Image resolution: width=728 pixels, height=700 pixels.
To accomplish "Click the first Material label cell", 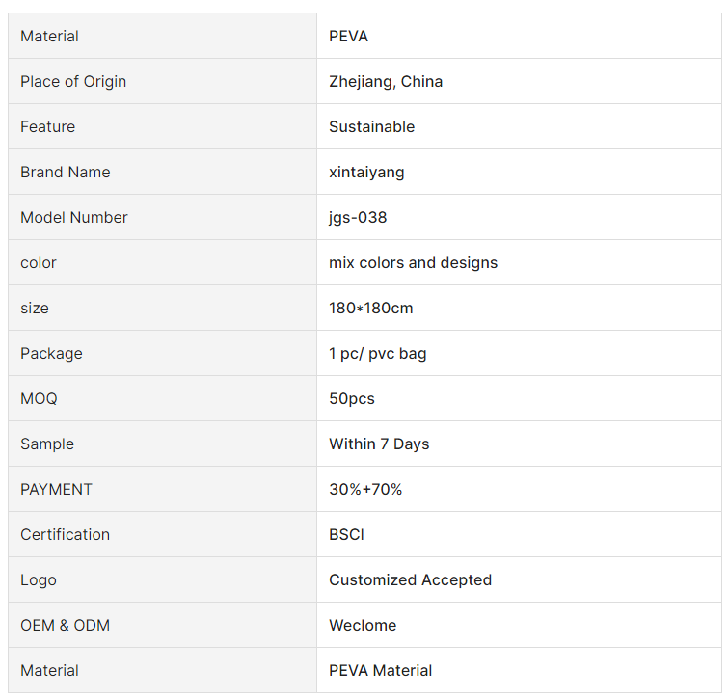I will click(49, 37).
